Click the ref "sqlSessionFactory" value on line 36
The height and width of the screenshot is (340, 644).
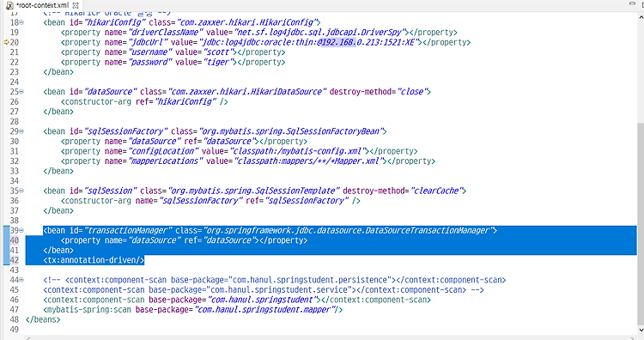(308, 200)
